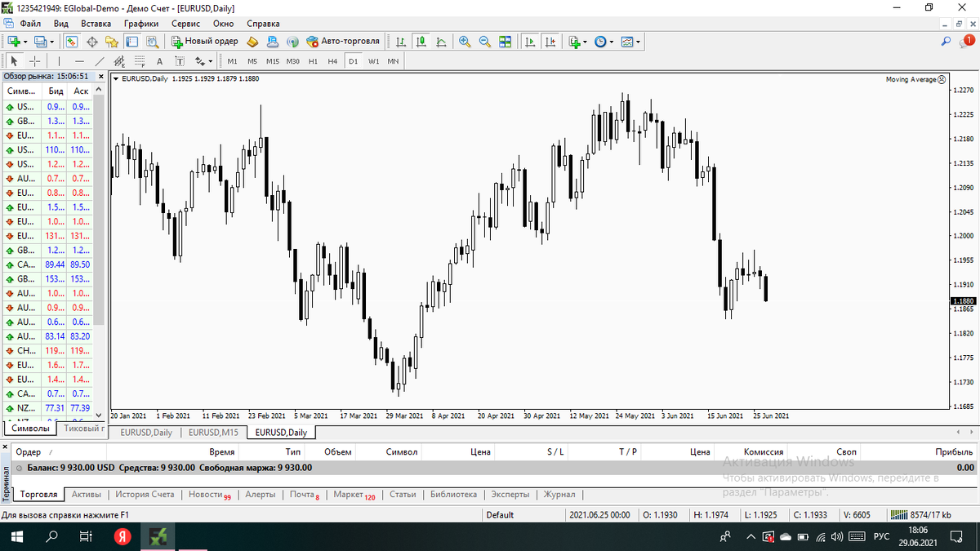Image resolution: width=980 pixels, height=551 pixels.
Task: Open the chart templates icon
Action: pyautogui.click(x=626, y=41)
